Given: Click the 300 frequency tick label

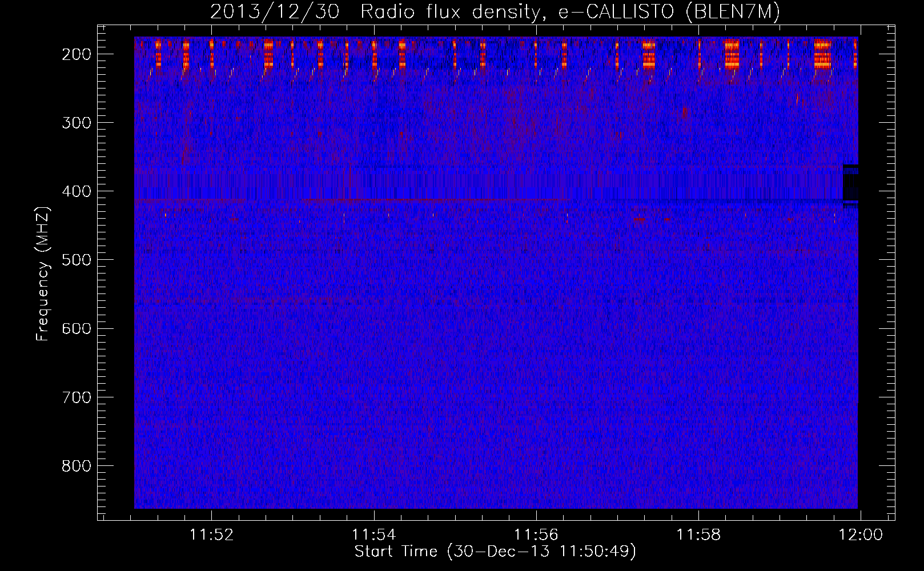Looking at the screenshot, I should pos(76,123).
